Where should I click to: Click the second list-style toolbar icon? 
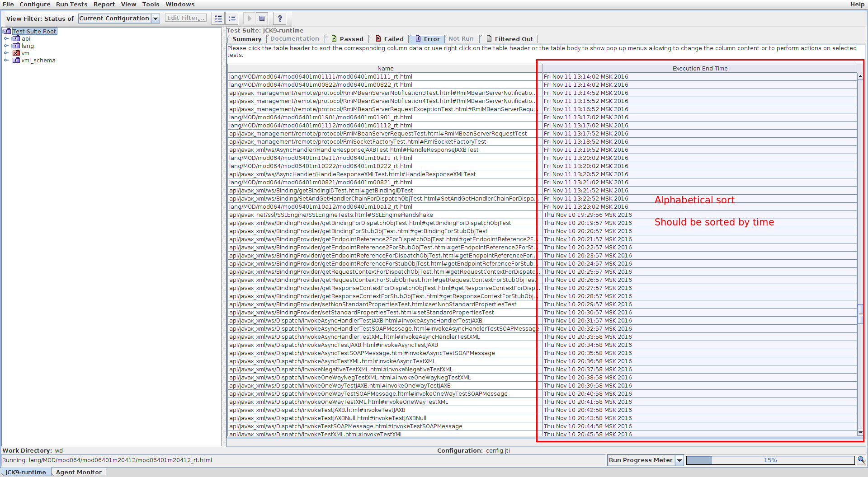click(x=232, y=19)
